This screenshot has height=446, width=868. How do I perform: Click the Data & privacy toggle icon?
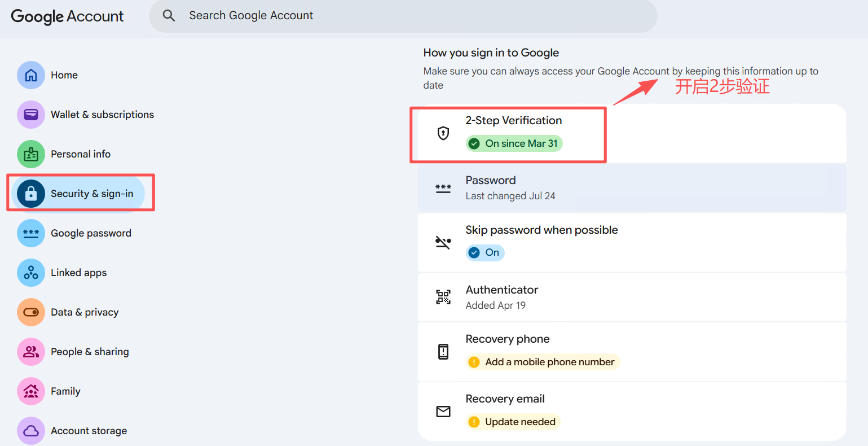pyautogui.click(x=31, y=312)
